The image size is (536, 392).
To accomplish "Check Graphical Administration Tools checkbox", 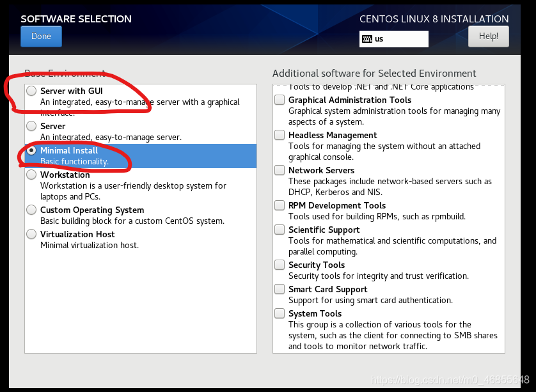I will (x=280, y=100).
